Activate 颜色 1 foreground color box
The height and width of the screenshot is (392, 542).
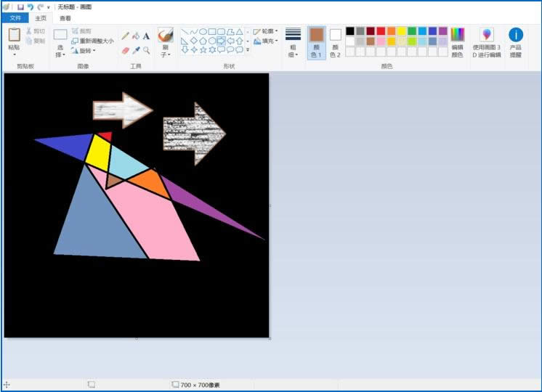(316, 42)
